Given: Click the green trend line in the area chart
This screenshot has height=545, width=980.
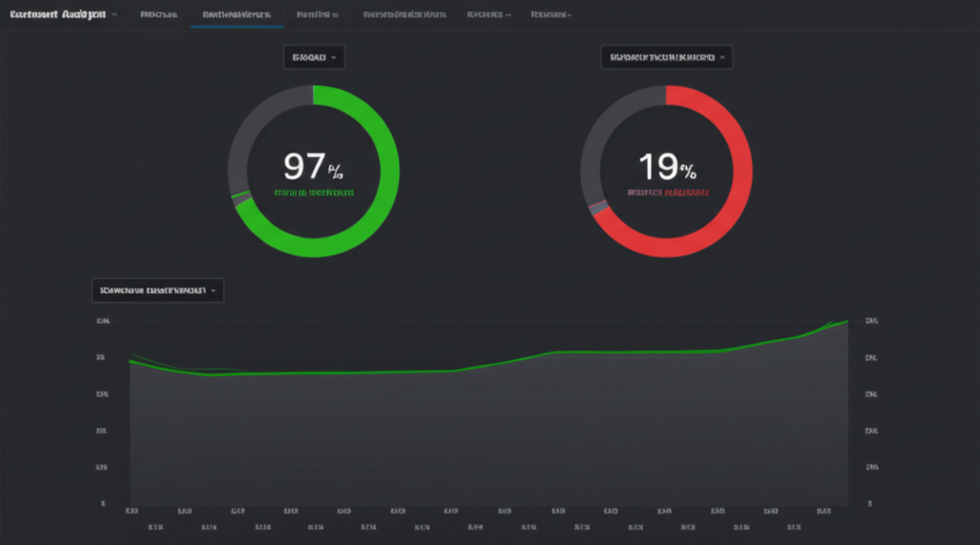Looking at the screenshot, I should coord(487,366).
